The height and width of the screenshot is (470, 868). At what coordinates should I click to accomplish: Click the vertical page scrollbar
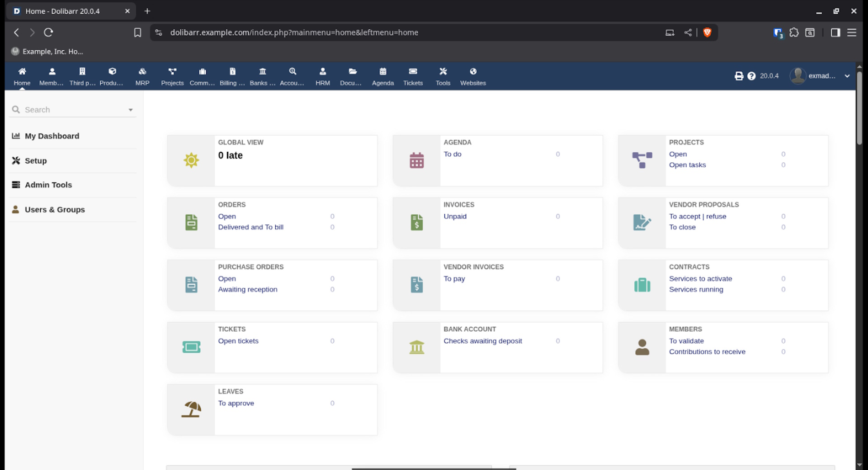click(859, 108)
